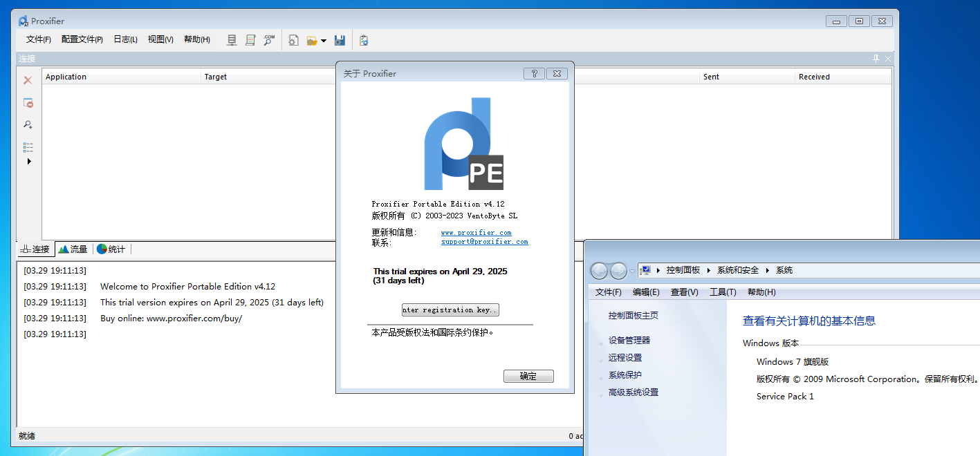Expand the Open Profile dropdown arrow
The image size is (980, 456).
[323, 41]
